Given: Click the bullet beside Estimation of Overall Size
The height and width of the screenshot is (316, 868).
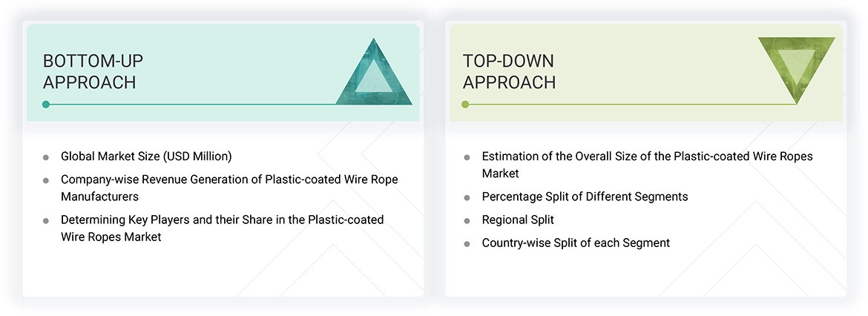Looking at the screenshot, I should pos(467,157).
